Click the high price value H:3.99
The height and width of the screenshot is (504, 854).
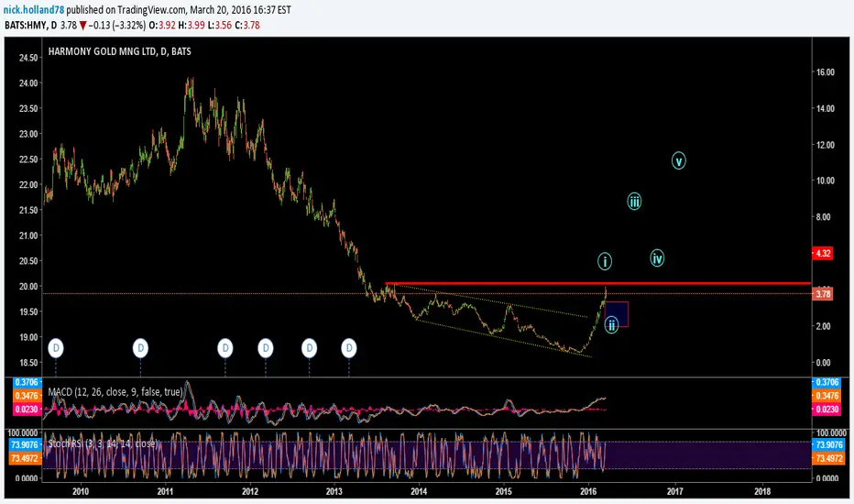(192, 25)
